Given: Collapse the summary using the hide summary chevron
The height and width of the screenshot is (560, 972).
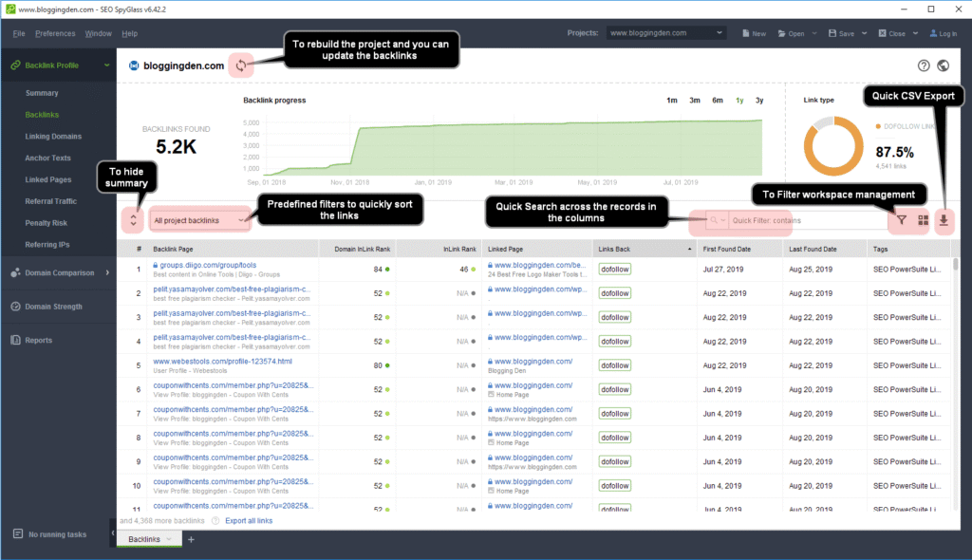Looking at the screenshot, I should [x=132, y=218].
